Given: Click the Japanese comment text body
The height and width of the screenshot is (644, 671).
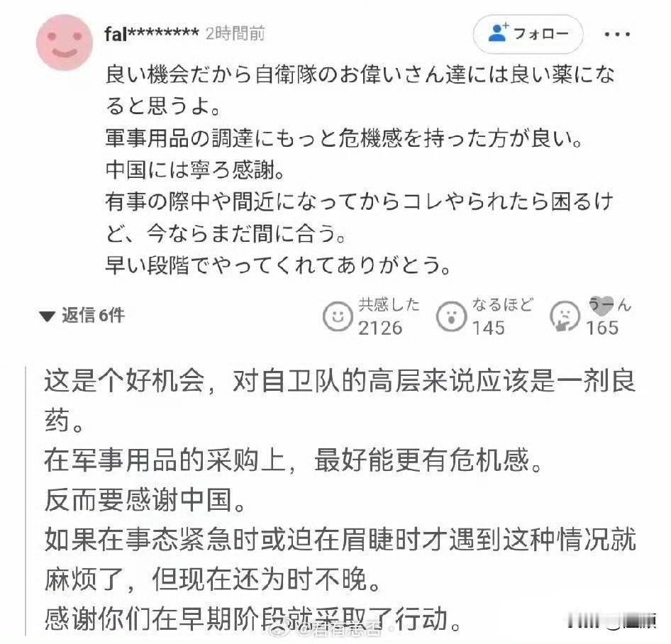Looking at the screenshot, I should click(x=360, y=170).
